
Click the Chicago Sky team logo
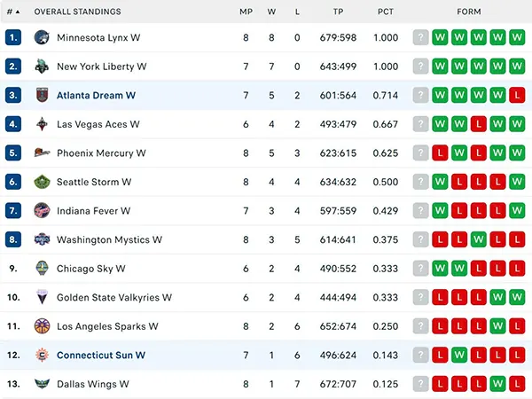point(42,269)
